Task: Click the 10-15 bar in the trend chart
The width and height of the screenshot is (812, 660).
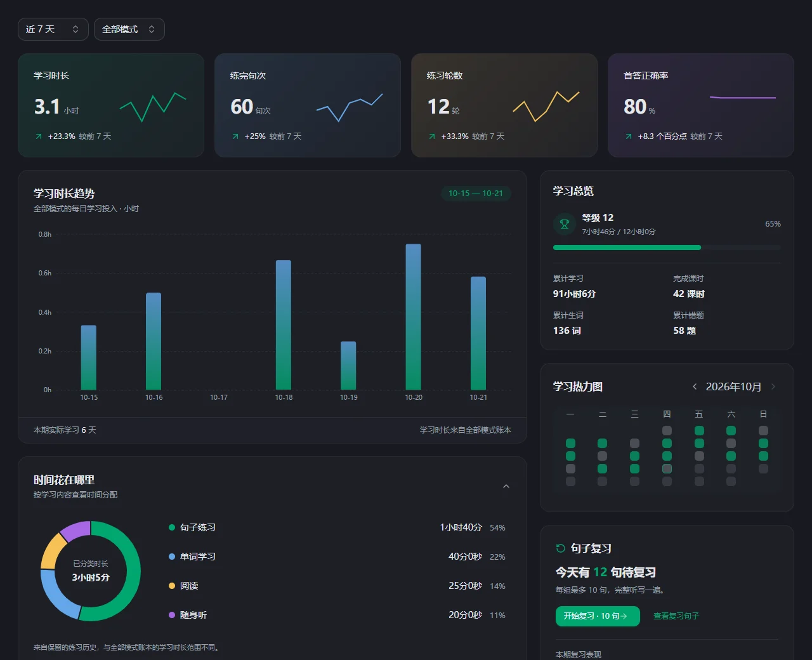Action: tap(89, 357)
